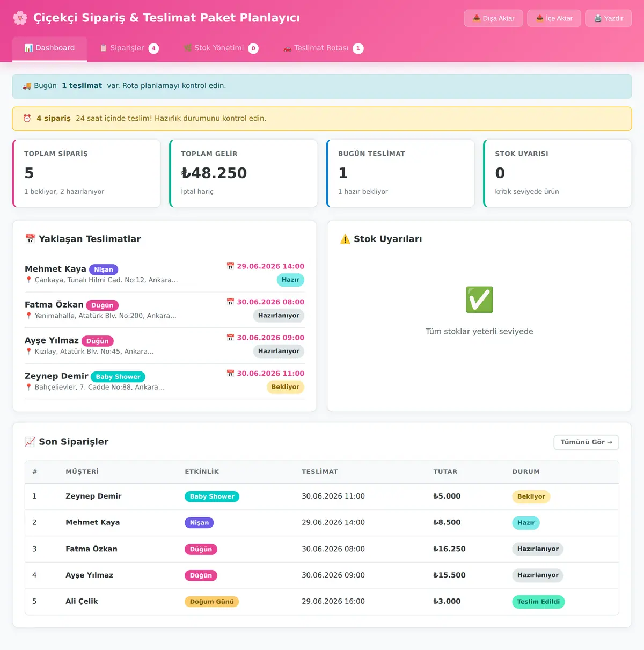
Task: Select Ali Çelik in the orders table
Action: pos(82,602)
